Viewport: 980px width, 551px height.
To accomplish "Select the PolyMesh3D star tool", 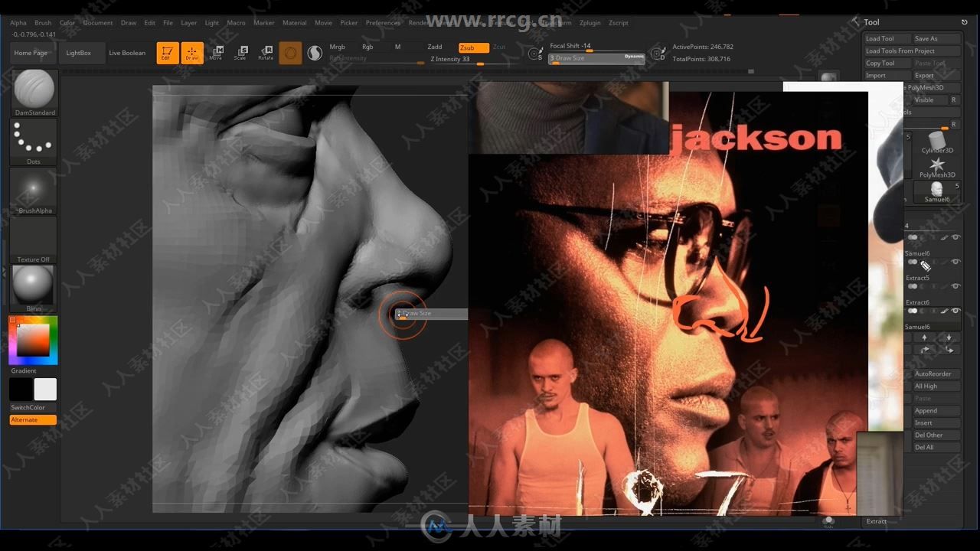I will click(937, 168).
